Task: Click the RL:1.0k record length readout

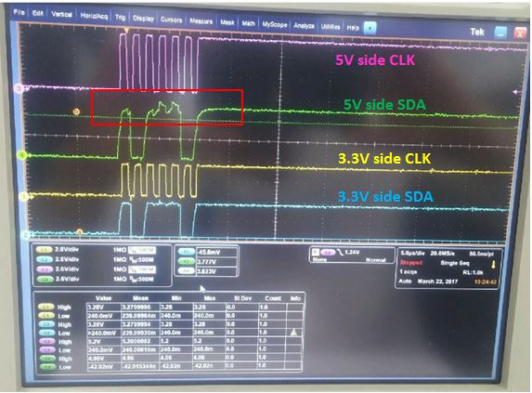Action: click(473, 272)
